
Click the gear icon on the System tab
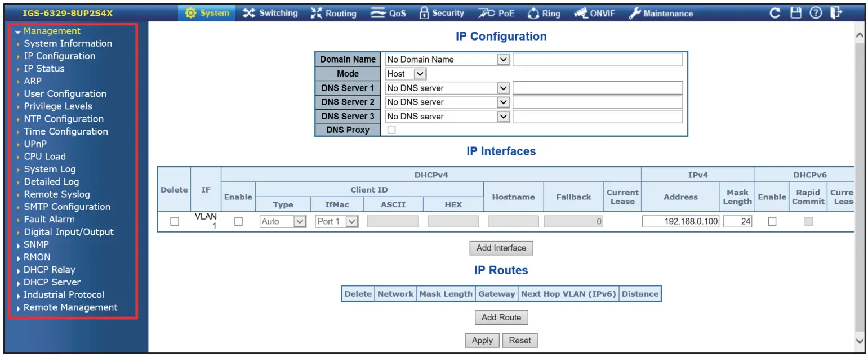[x=191, y=13]
